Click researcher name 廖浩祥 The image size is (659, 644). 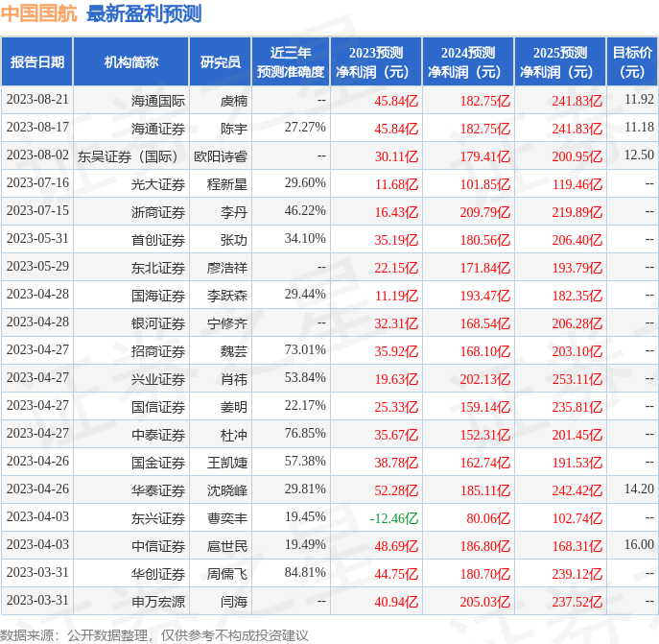click(227, 268)
